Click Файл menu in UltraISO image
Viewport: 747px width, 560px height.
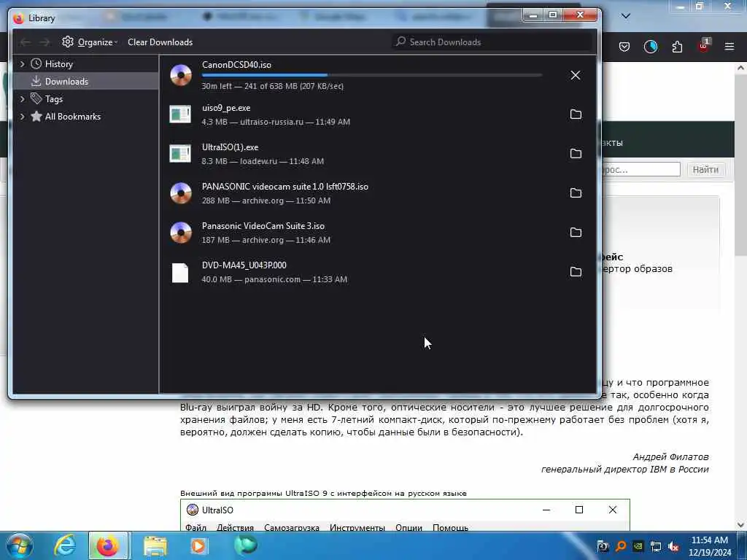pyautogui.click(x=196, y=527)
